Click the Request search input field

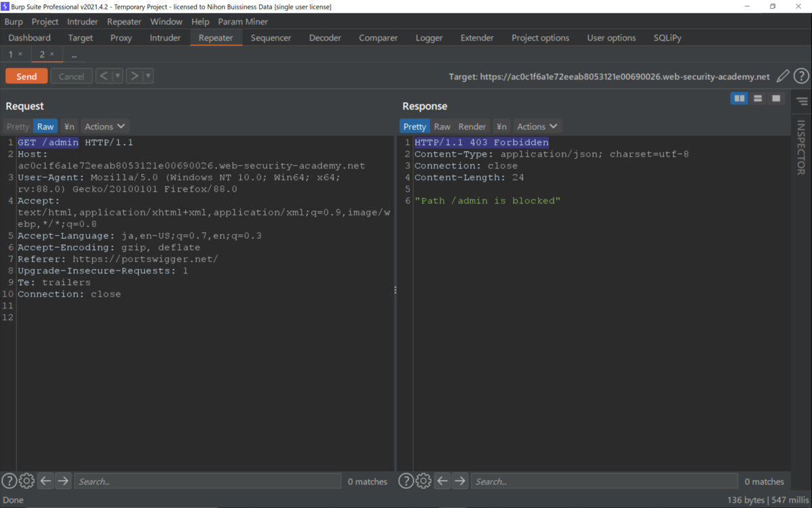(x=207, y=481)
